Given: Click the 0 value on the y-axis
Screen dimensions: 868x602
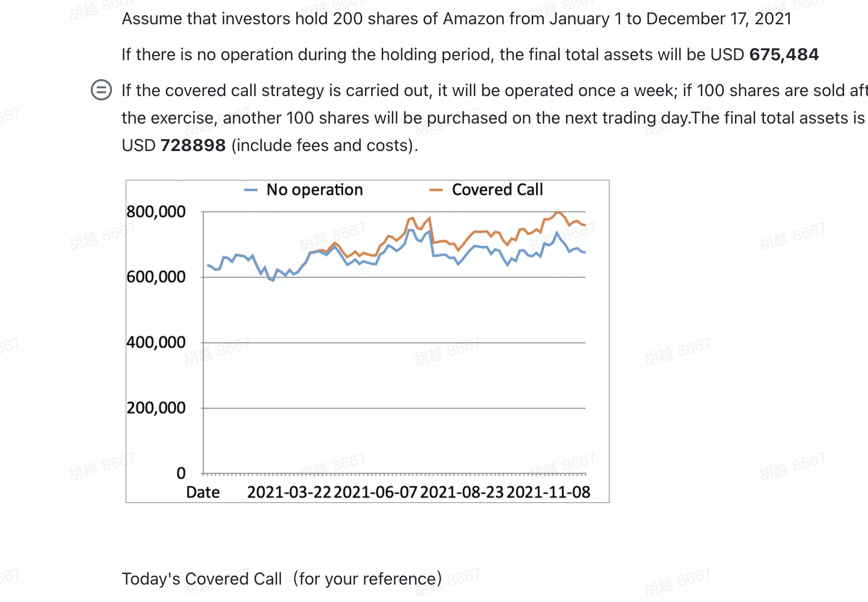Looking at the screenshot, I should click(x=181, y=473).
